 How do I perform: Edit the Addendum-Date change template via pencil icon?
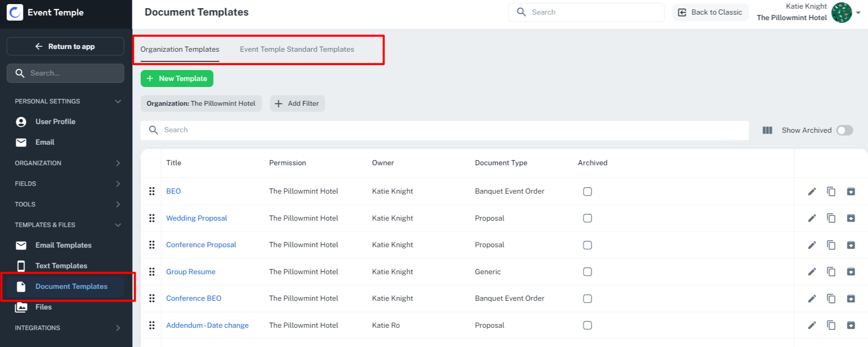812,325
